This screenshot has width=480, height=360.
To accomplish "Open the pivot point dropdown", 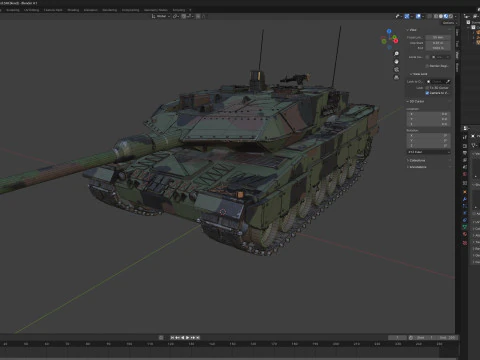I will [176, 16].
